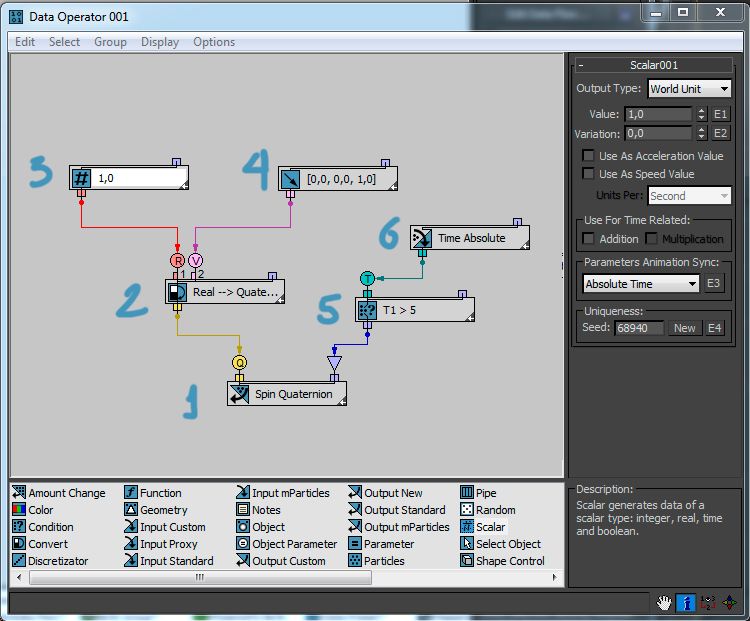Screen dimensions: 750x621
Task: Select the Output New icon
Action: pos(355,492)
